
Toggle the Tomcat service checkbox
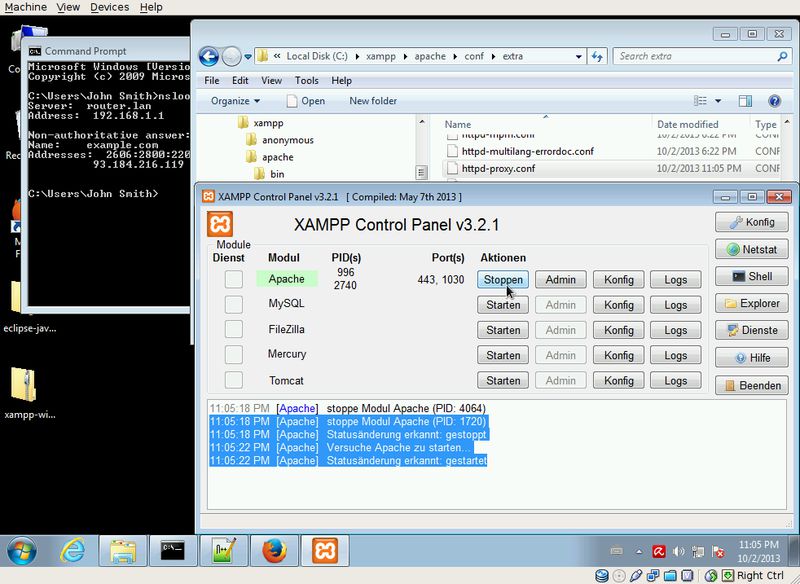point(233,380)
